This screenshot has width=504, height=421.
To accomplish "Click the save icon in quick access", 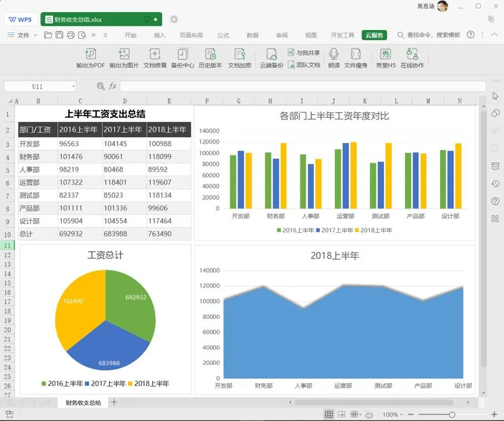I will [x=59, y=34].
